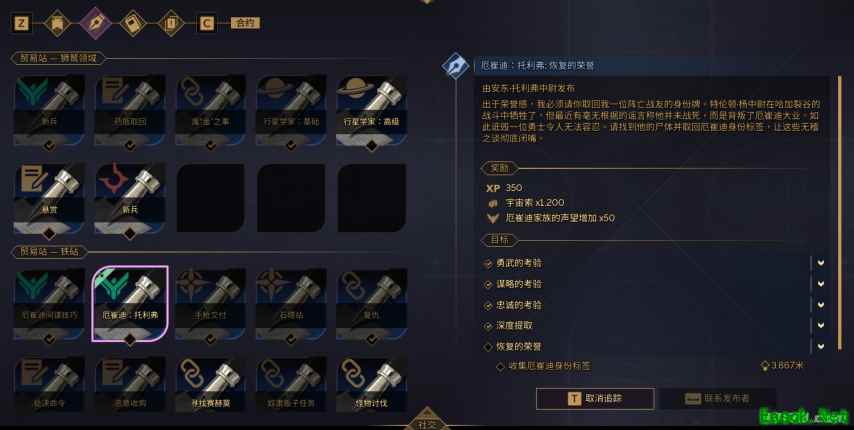The height and width of the screenshot is (430, 854).
Task: Choose the 怪物讨伐 contract tile
Action: pos(371,384)
